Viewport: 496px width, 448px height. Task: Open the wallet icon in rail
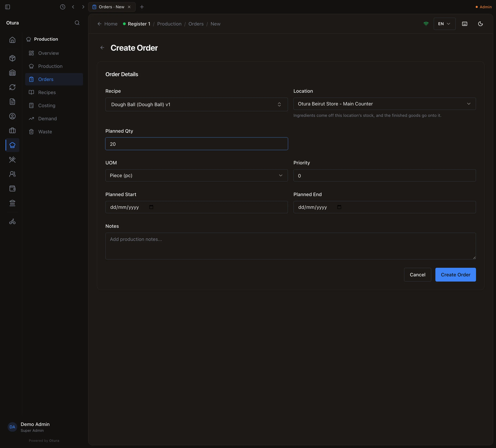tap(12, 189)
